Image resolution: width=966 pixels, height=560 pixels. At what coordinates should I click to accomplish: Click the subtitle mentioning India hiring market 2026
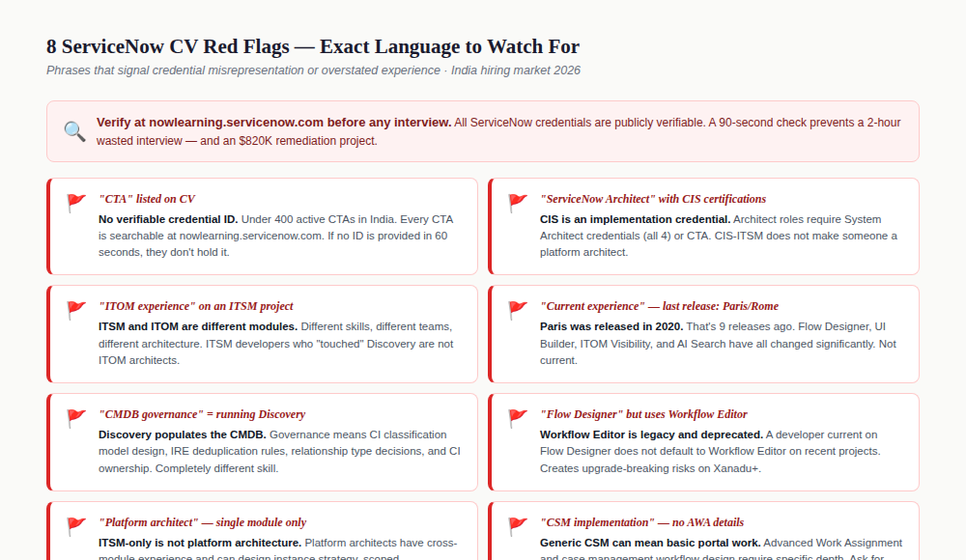313,70
